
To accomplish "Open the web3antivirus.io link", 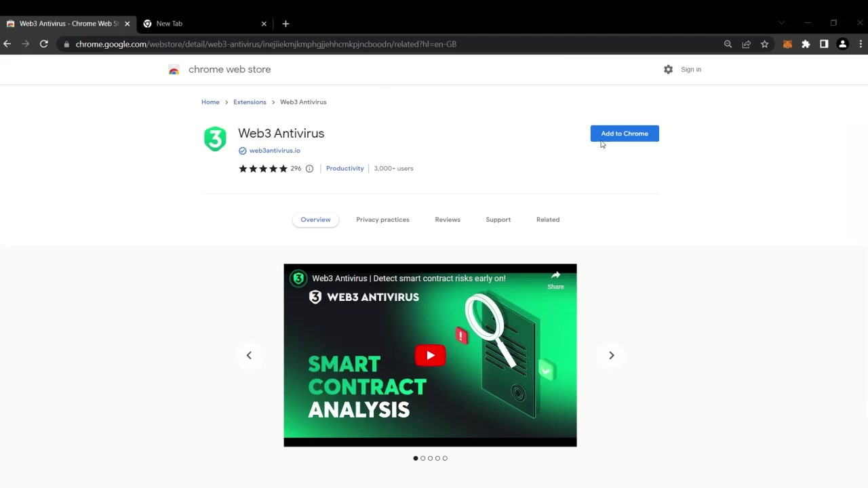I will pos(274,150).
